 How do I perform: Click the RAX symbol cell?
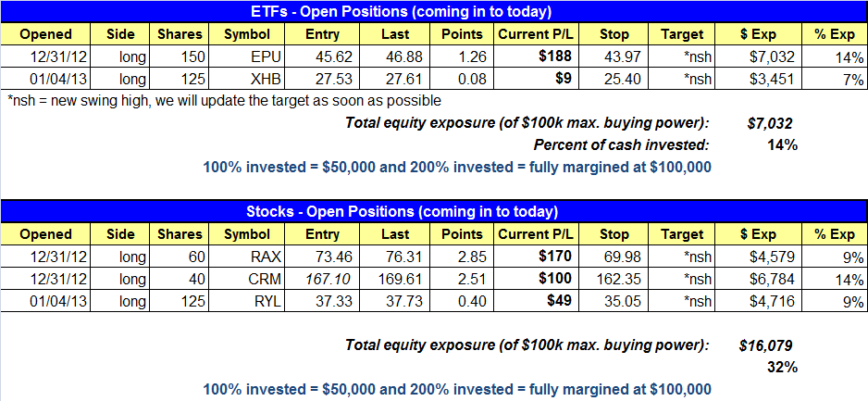coord(246,257)
